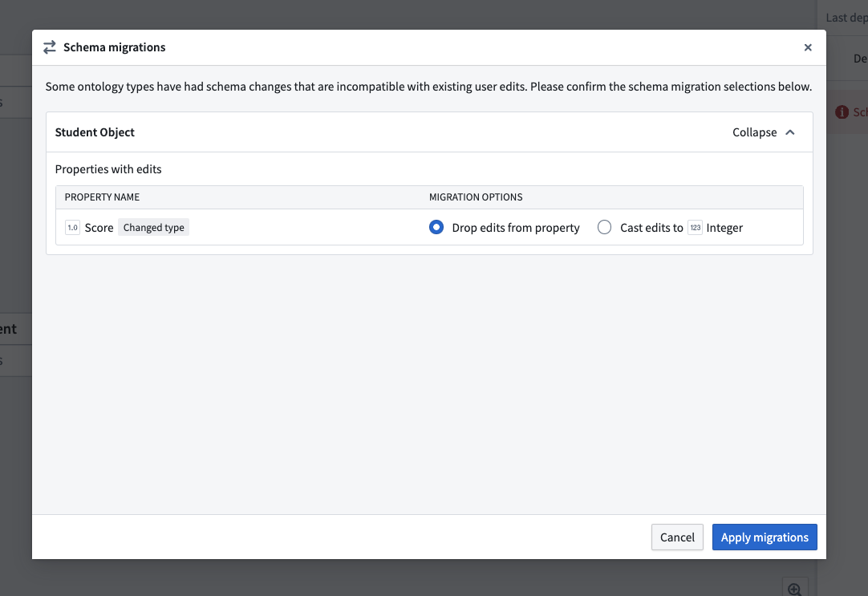The width and height of the screenshot is (868, 596).
Task: Click the PROPERTY NAME column header
Action: pos(102,197)
